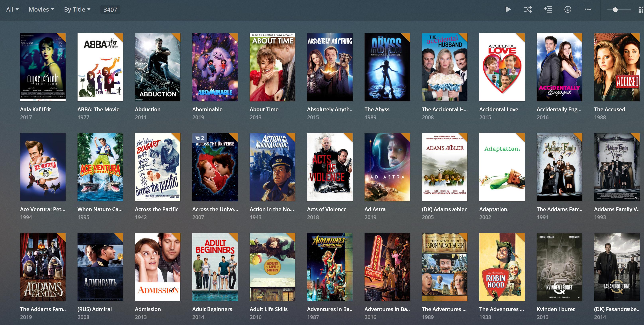Click the stacked items '2' badge on Across the Universe
Viewport: 644px width, 325px height.
coord(200,138)
